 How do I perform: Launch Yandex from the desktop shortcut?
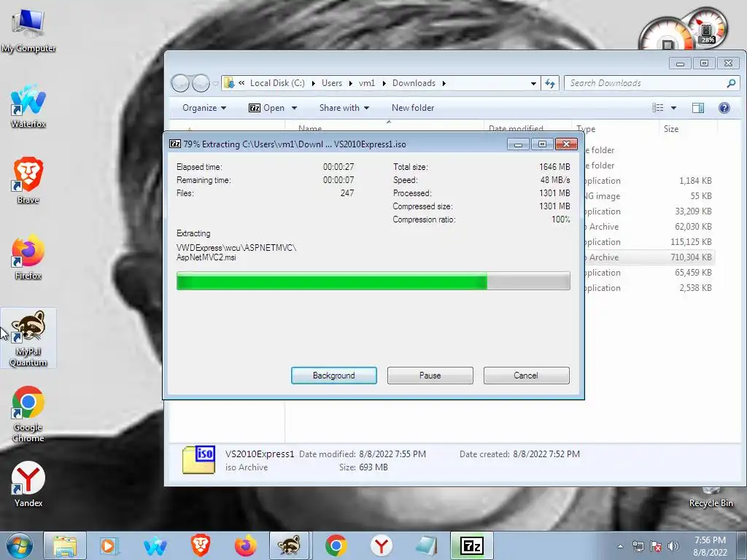(28, 484)
